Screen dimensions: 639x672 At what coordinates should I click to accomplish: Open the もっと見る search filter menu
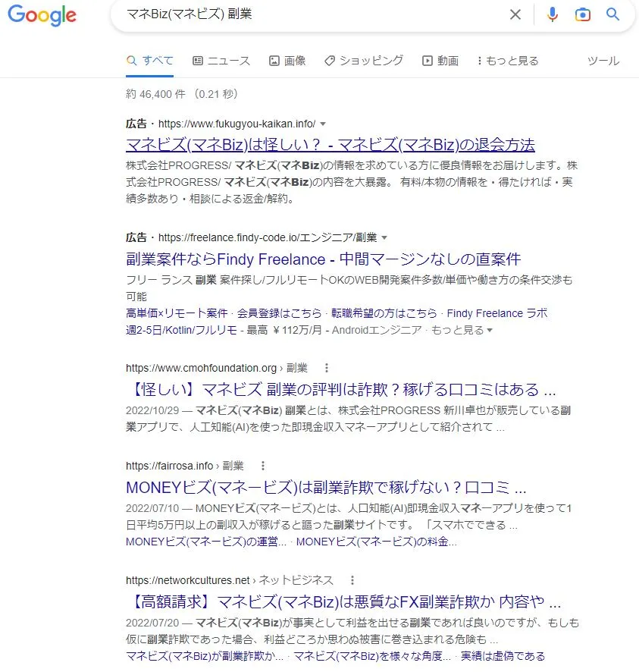coord(508,61)
